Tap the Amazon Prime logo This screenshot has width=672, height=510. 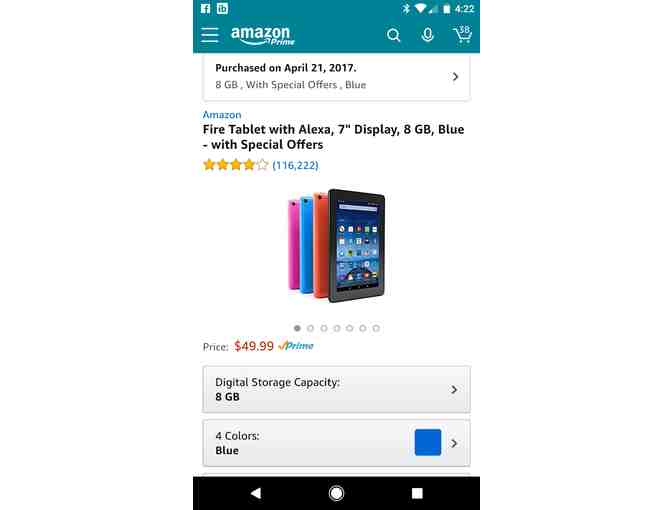[x=263, y=36]
